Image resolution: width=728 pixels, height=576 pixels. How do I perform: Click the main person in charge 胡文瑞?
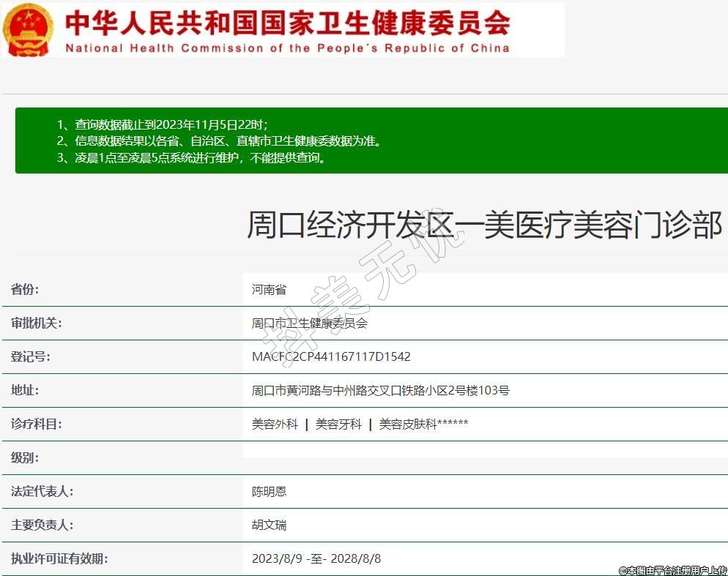[269, 525]
